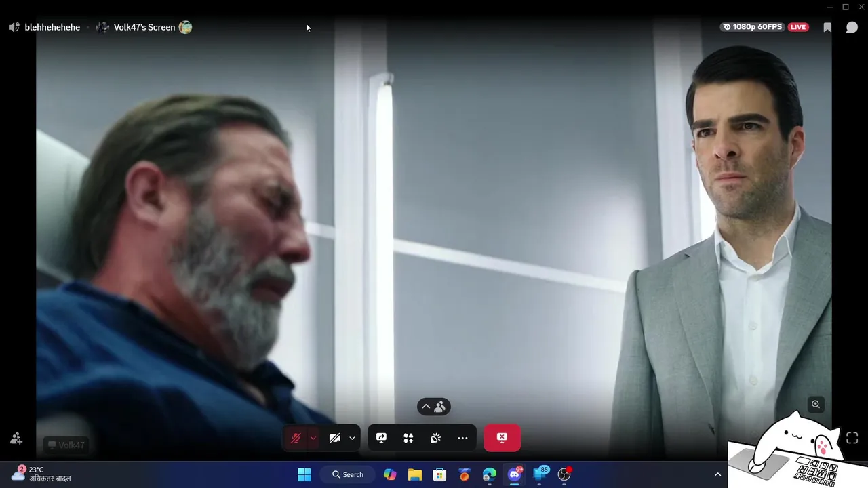Open 1080p 60FPS stream quality indicator
The width and height of the screenshot is (868, 488).
coord(753,27)
